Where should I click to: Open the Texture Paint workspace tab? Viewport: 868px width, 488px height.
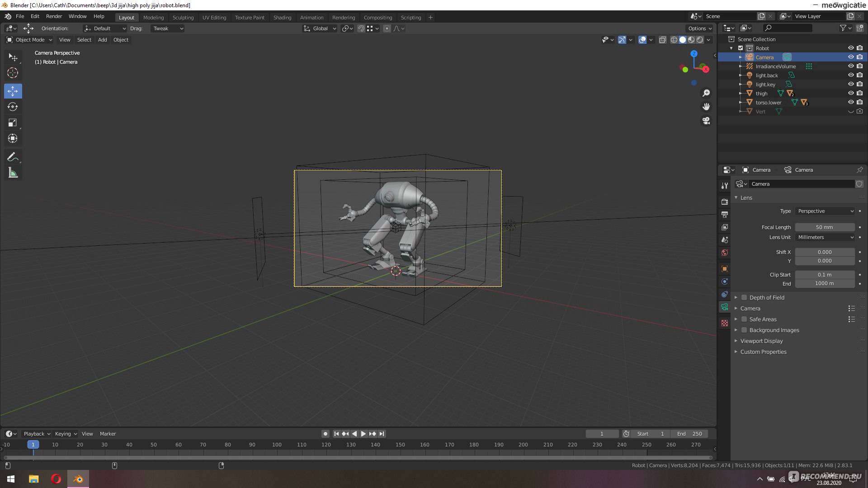[x=249, y=17]
